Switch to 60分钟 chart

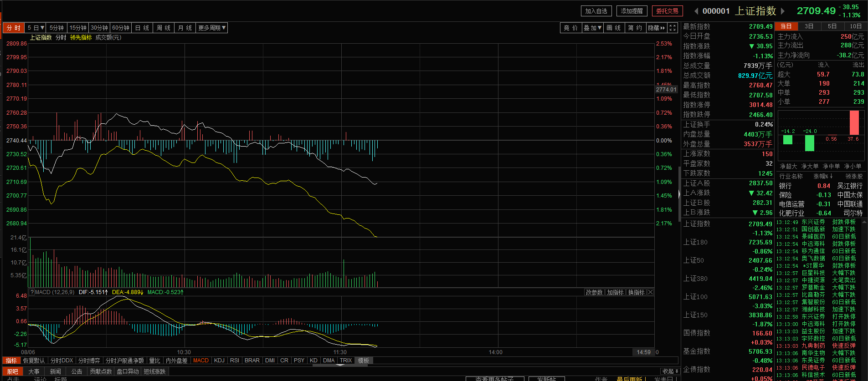[121, 28]
